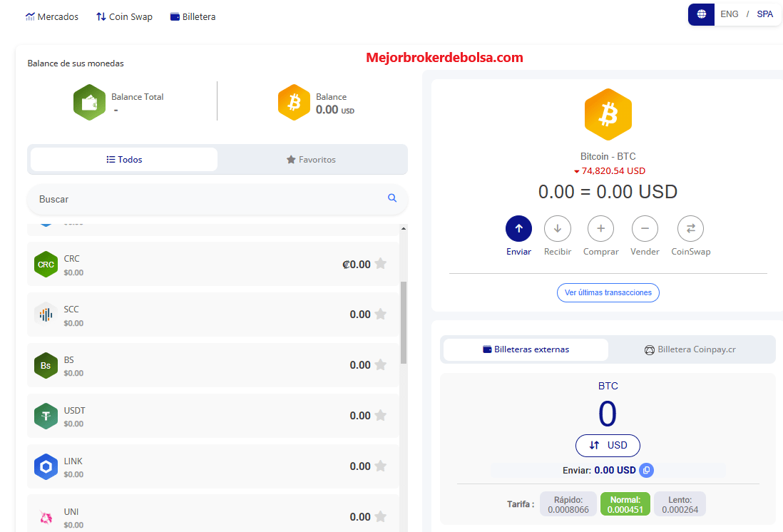Click the UNI Uniswap icon
This screenshot has width=783, height=532.
coord(46,518)
